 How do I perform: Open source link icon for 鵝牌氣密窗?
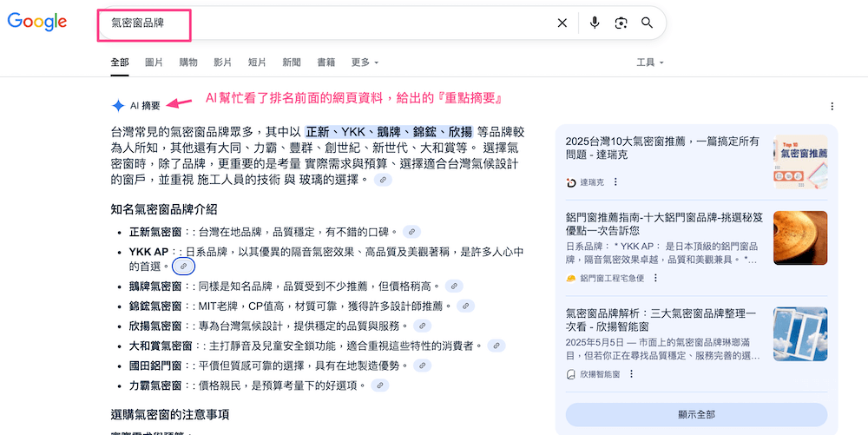point(454,287)
